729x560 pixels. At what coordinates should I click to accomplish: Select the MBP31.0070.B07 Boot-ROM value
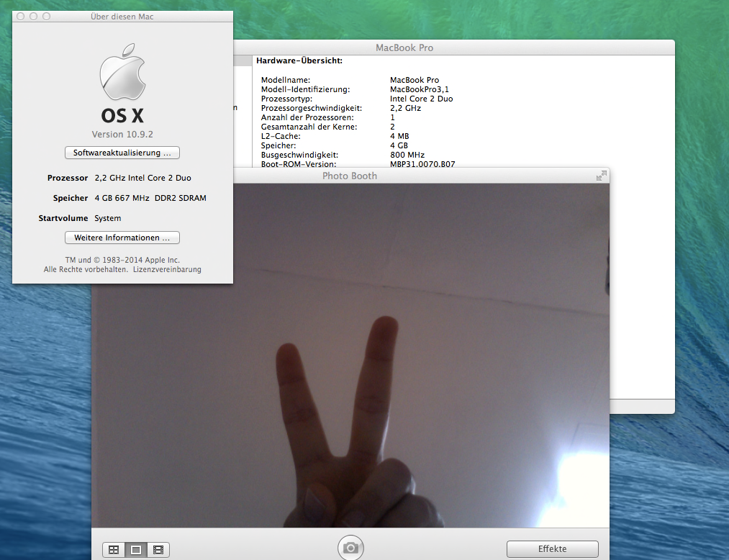point(422,163)
